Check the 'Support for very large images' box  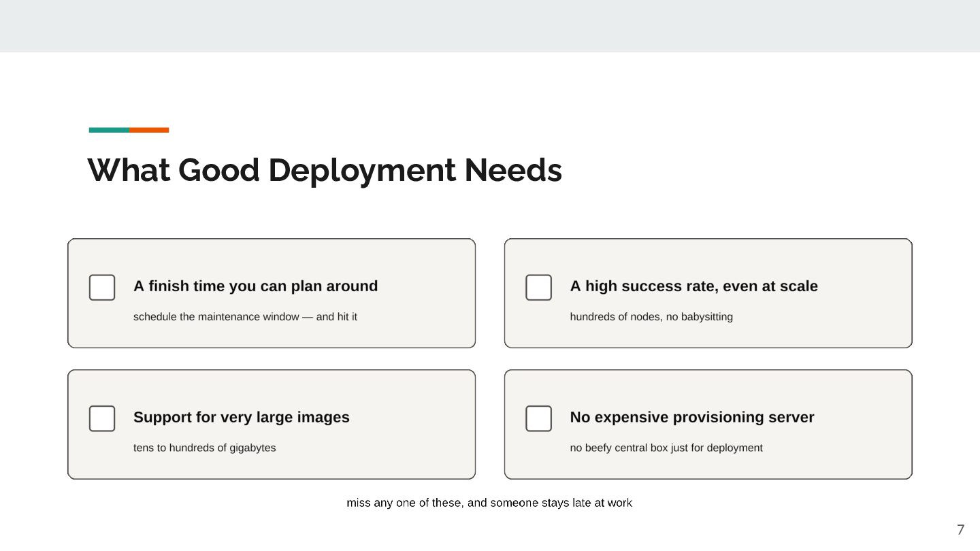tap(102, 418)
